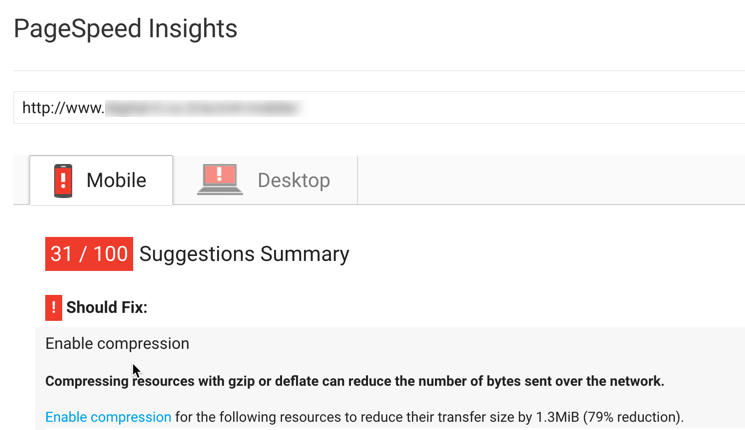The image size is (745, 430).
Task: Click the 1.3MiB (79% reduction) text
Action: tap(609, 417)
